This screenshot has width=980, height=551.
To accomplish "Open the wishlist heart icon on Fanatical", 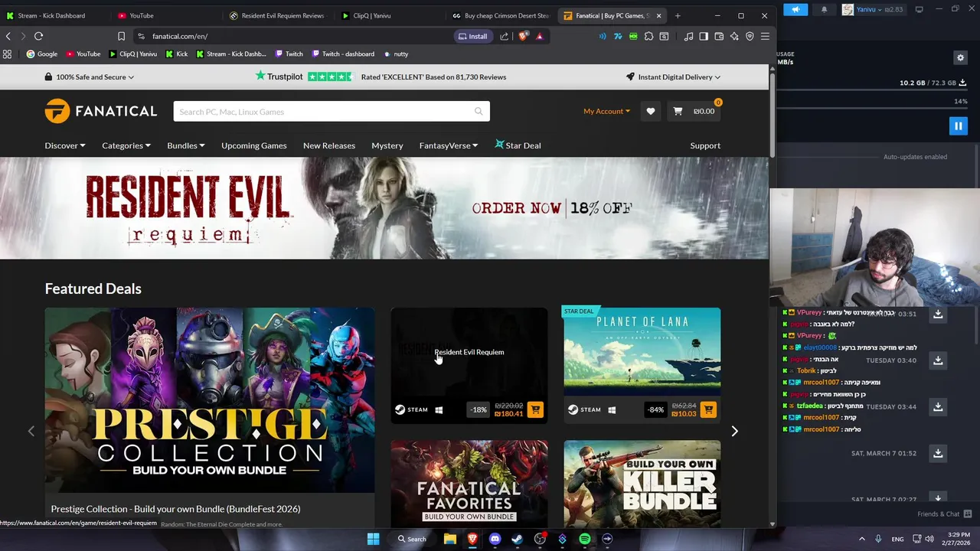I will 651,112.
